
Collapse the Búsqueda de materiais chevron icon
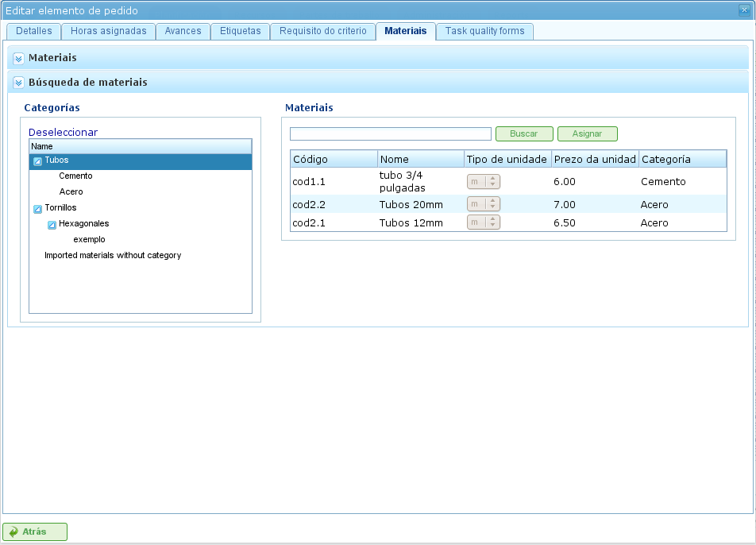(19, 83)
